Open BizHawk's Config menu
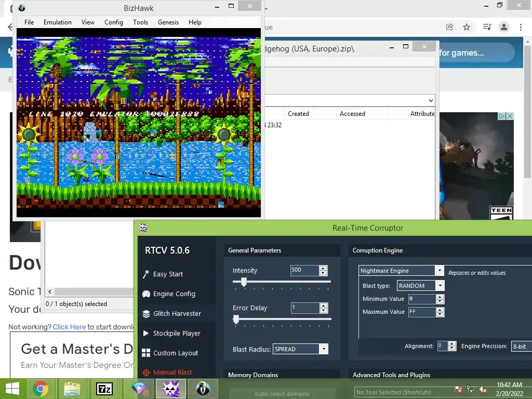The width and height of the screenshot is (532, 399). click(114, 22)
